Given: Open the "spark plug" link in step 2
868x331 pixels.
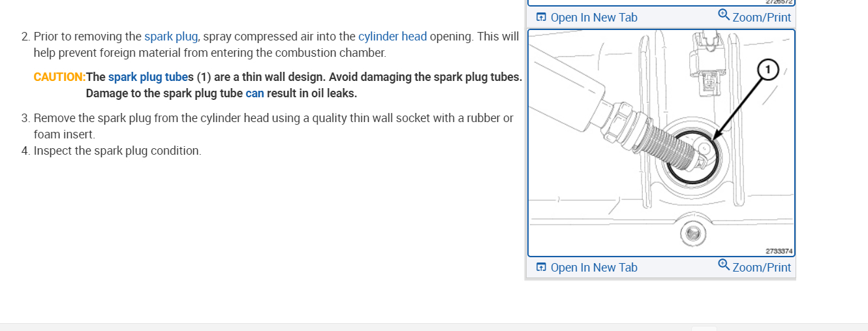Looking at the screenshot, I should pyautogui.click(x=171, y=37).
